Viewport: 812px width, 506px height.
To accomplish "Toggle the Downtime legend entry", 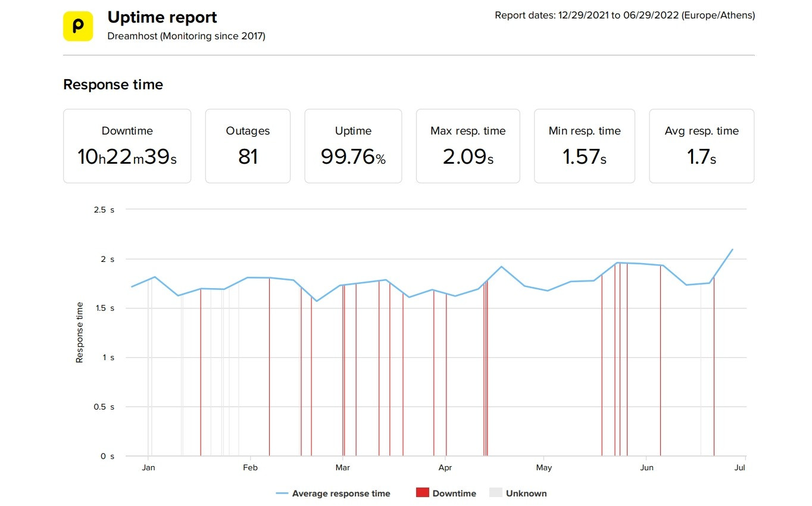I will [x=446, y=493].
